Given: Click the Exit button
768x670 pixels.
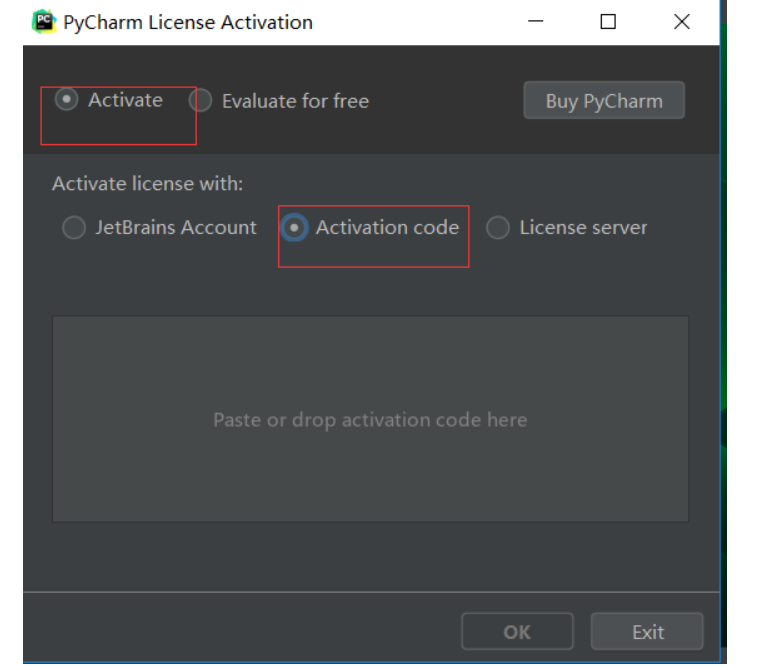Looking at the screenshot, I should (x=647, y=631).
